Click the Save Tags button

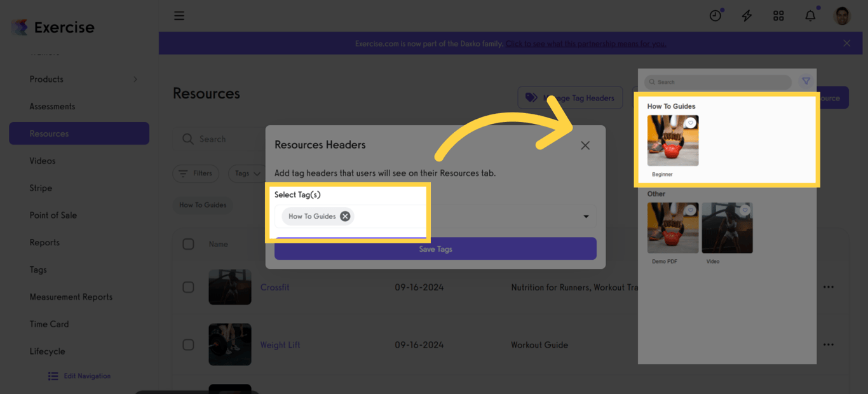pos(435,248)
